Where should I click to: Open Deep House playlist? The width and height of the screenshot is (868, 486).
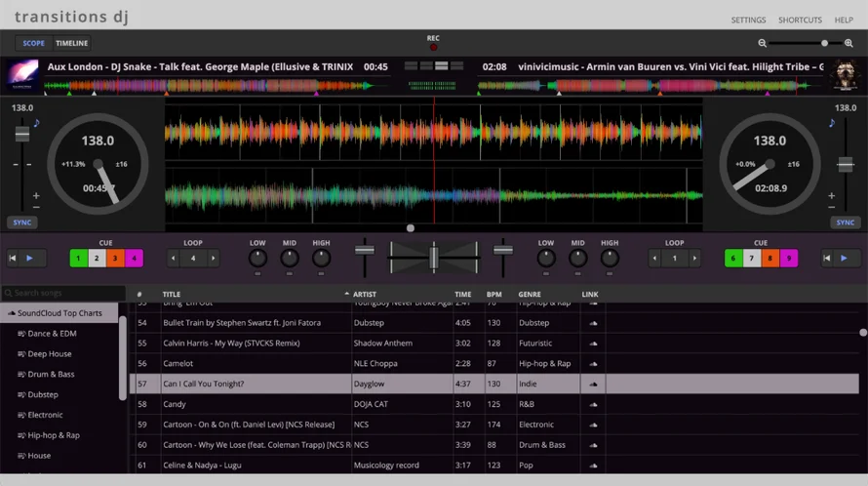pos(50,353)
